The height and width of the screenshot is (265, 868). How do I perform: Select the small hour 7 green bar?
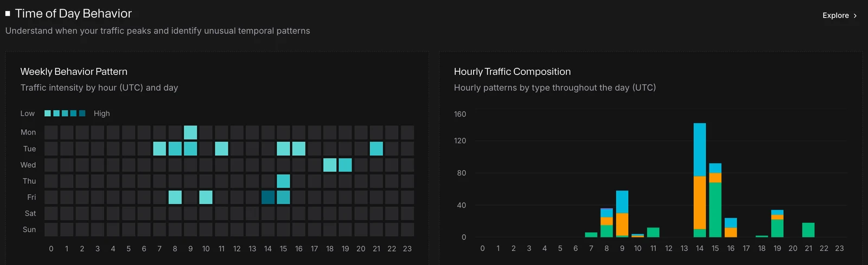591,235
